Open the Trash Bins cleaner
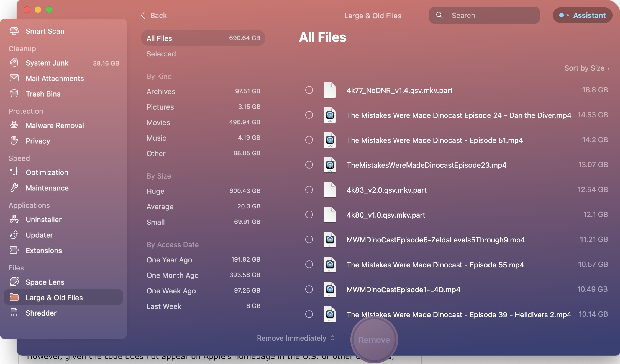Viewport: 620px width, 364px height. tap(43, 94)
